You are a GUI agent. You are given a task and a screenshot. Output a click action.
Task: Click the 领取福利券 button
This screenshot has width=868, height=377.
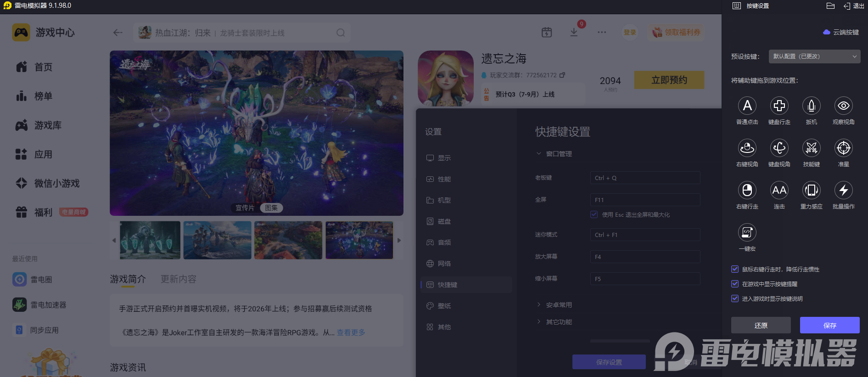point(676,32)
